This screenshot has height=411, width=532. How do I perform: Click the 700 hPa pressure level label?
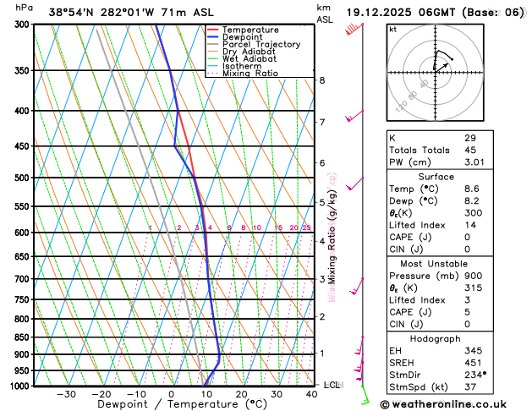pyautogui.click(x=24, y=279)
